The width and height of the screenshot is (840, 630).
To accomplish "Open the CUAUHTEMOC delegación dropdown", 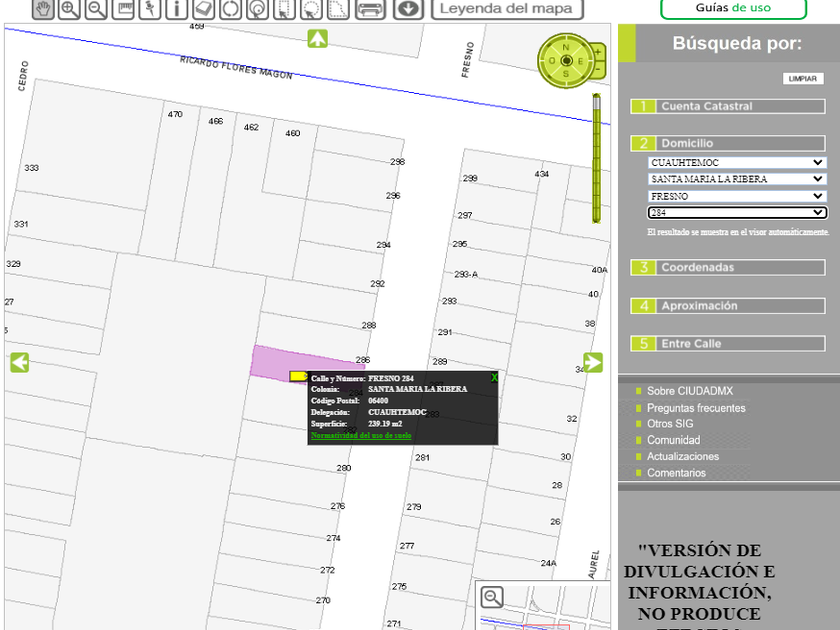I will (x=737, y=163).
